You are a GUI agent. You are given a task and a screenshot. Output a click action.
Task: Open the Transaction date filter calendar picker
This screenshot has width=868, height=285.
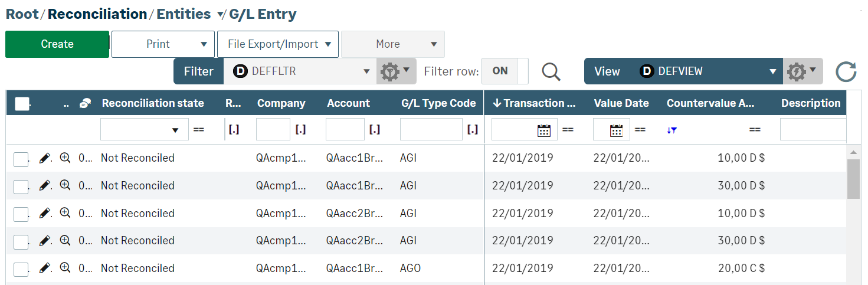point(544,130)
